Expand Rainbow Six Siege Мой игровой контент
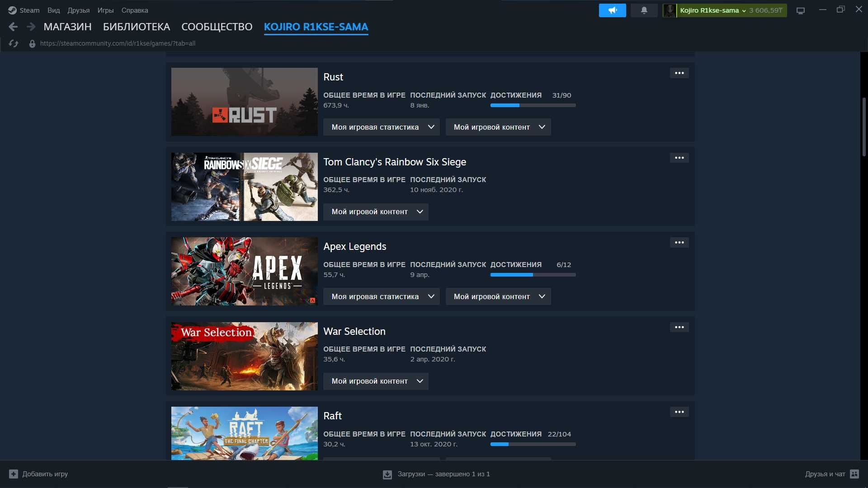This screenshot has height=488, width=868. point(376,212)
